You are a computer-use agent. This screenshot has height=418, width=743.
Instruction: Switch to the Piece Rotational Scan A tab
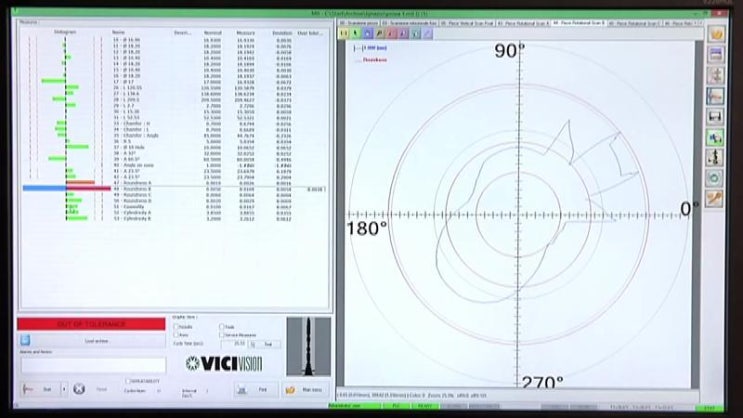(x=523, y=23)
